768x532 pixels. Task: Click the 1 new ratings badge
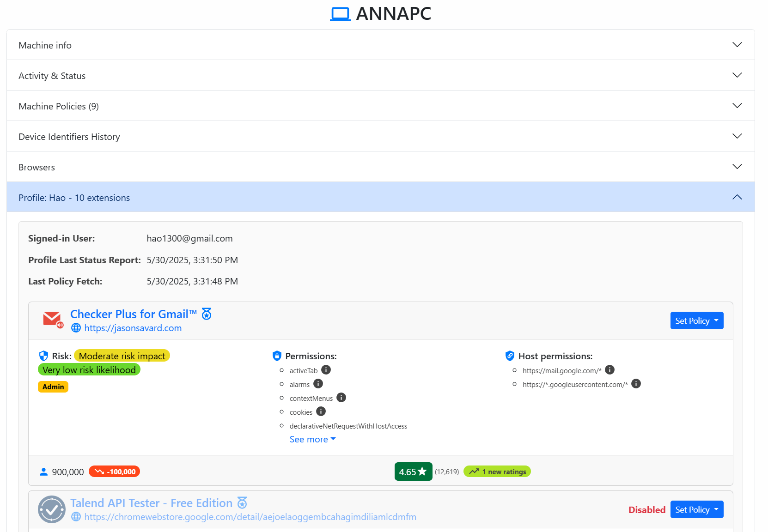[497, 472]
